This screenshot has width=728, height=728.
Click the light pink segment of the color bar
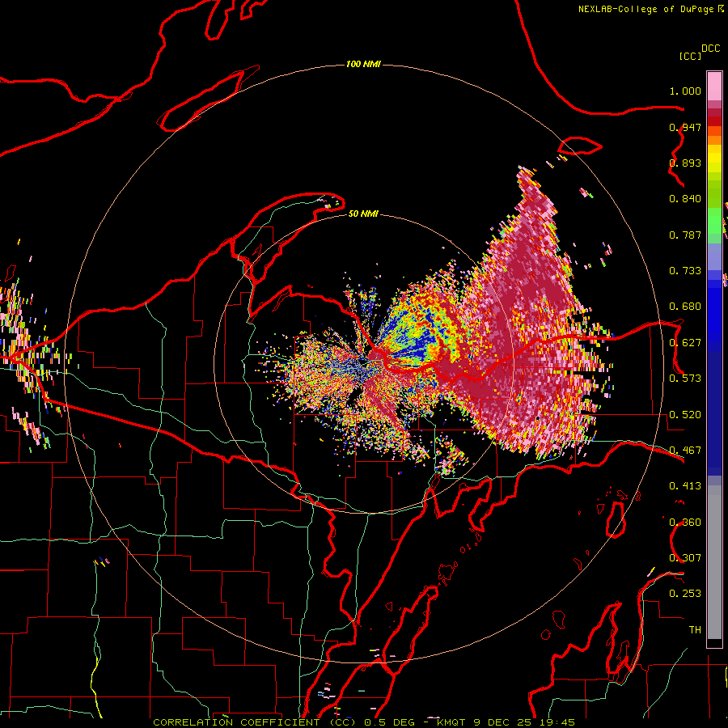[714, 86]
